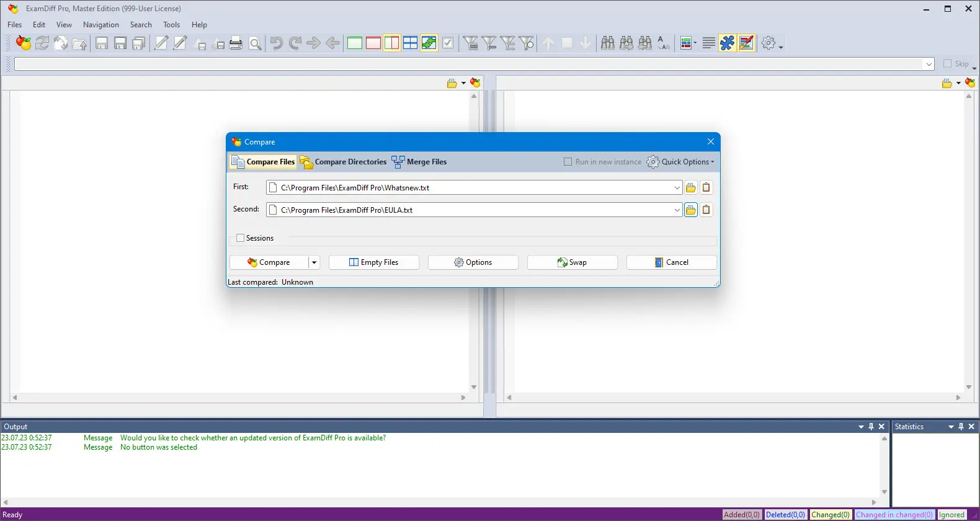Screen dimensions: 980x521
Task: Click the funnel with magnifier filter icon
Action: coord(527,43)
